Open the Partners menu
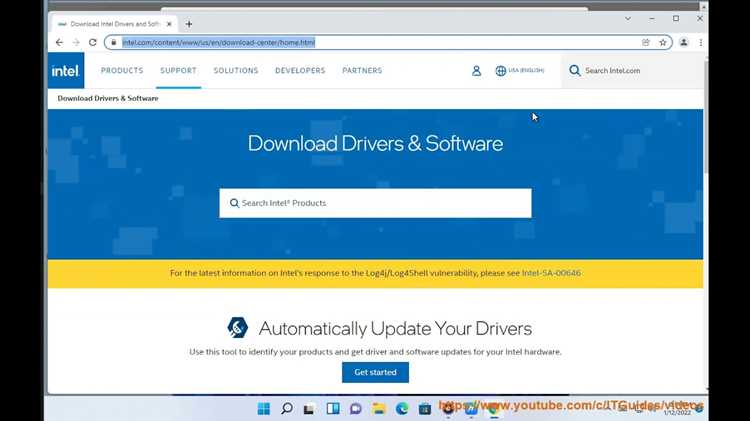750x421 pixels. 362,70
